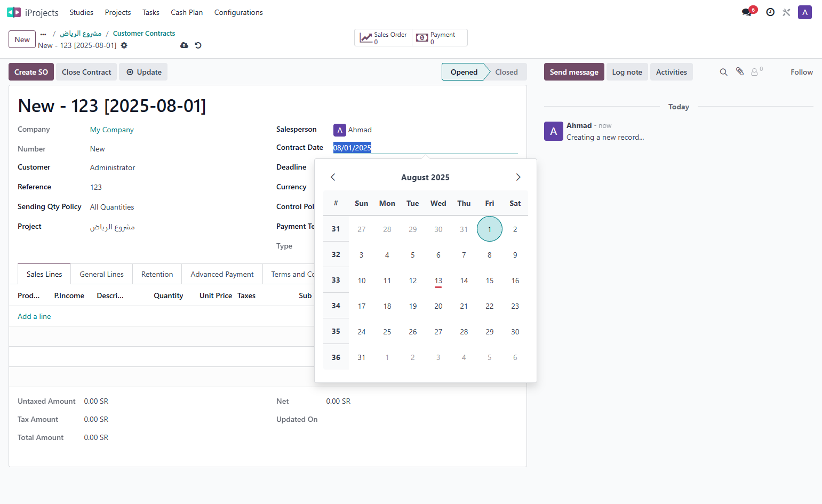Select August 13 in the calendar
The image size is (822, 504).
tap(438, 281)
